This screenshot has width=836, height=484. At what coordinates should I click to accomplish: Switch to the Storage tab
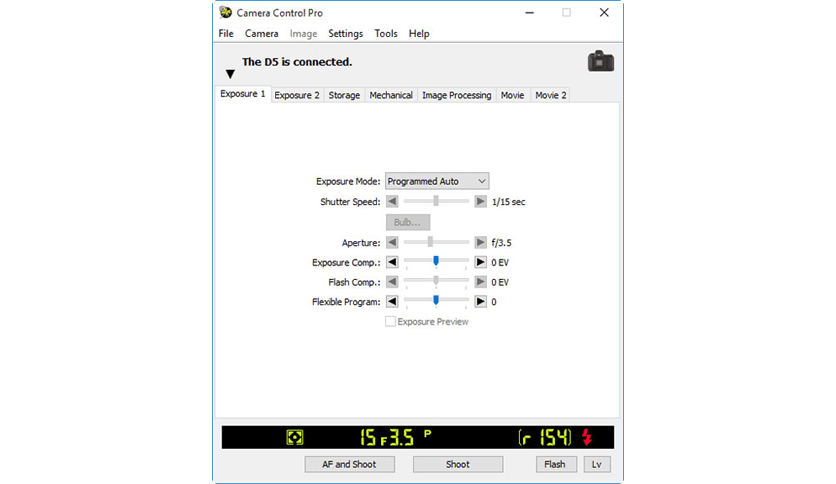(x=344, y=95)
